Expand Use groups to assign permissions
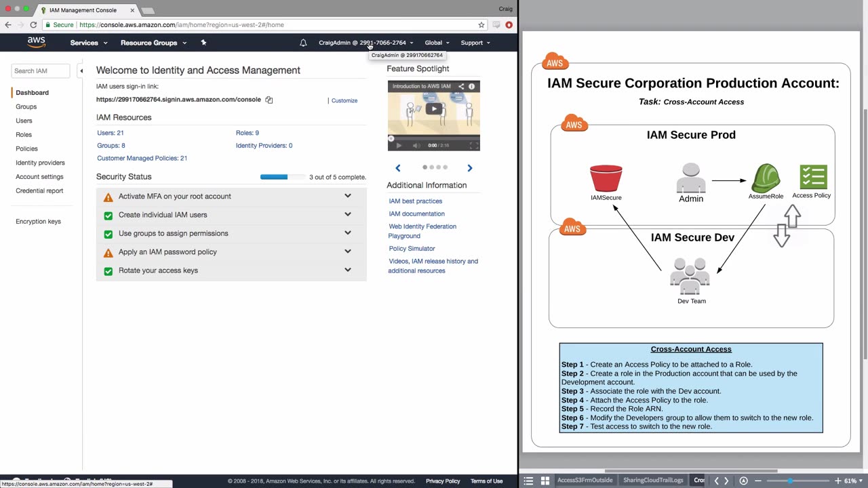868x488 pixels. [x=348, y=232]
